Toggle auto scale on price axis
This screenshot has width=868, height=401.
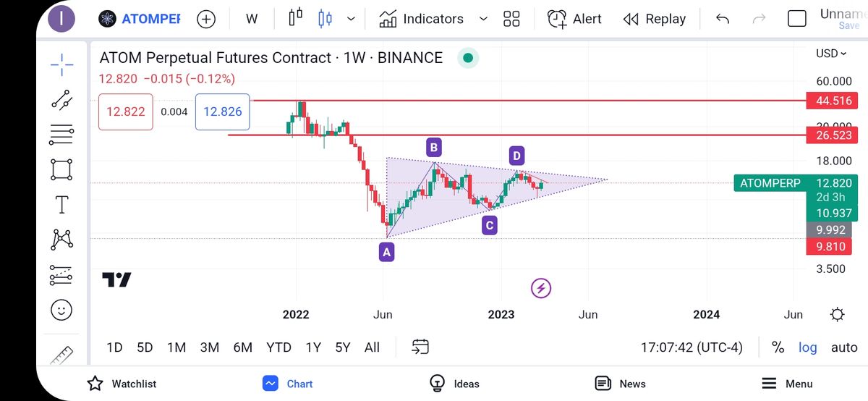point(843,347)
